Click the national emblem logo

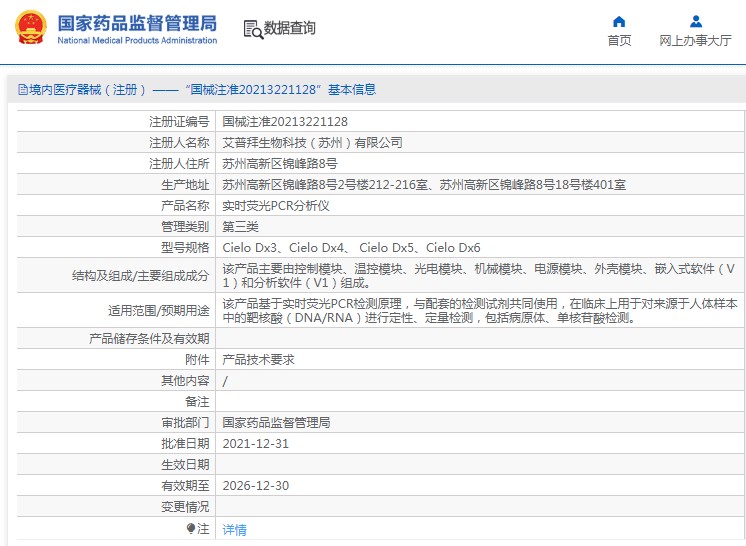tap(31, 27)
